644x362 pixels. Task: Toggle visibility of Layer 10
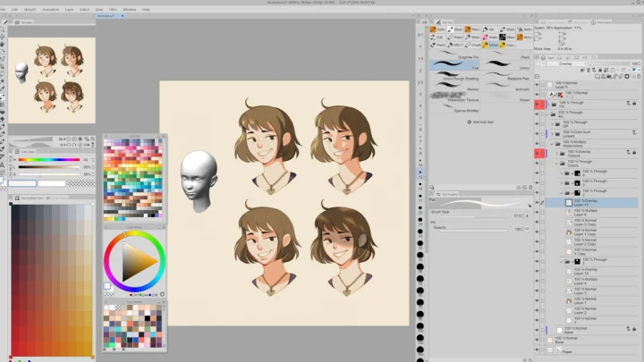point(537,272)
